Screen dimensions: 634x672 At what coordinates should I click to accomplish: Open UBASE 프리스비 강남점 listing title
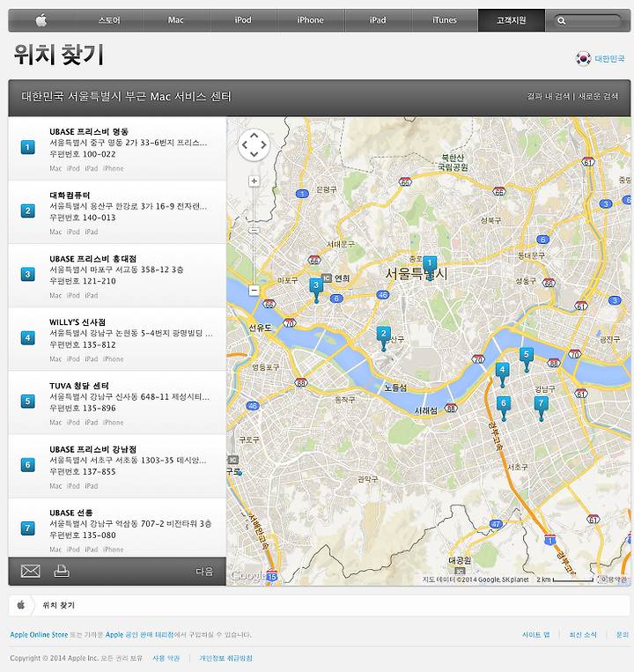(x=92, y=449)
